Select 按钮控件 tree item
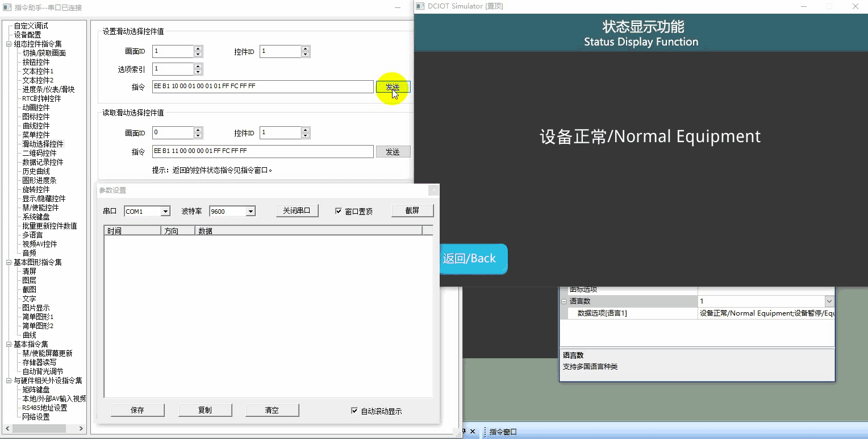The image size is (868, 439). (36, 62)
